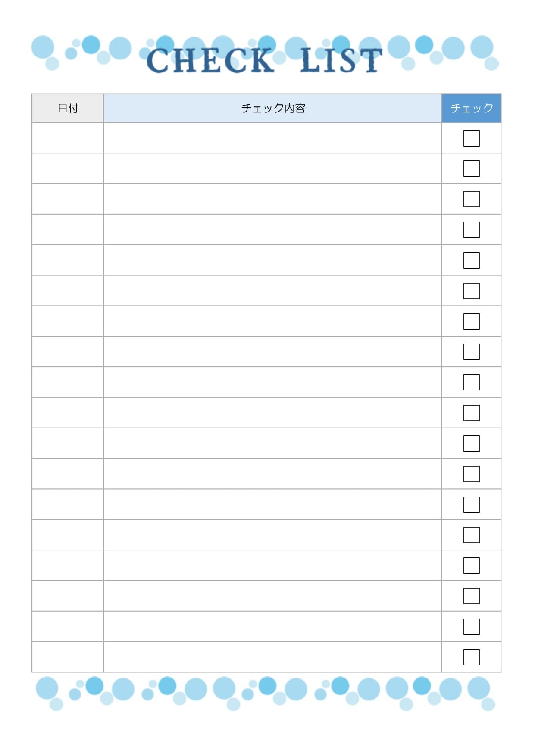535x756 pixels.
Task: Tick the second row's checkbox
Action: pyautogui.click(x=471, y=169)
